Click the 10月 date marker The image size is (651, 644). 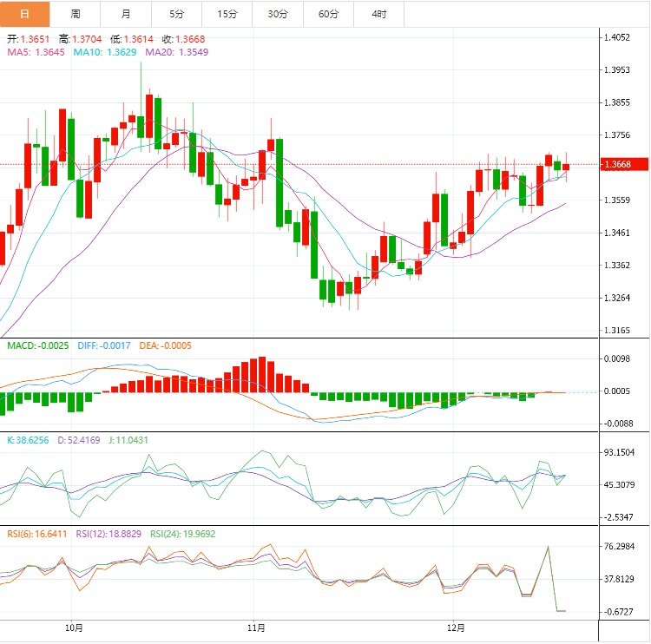pyautogui.click(x=74, y=628)
